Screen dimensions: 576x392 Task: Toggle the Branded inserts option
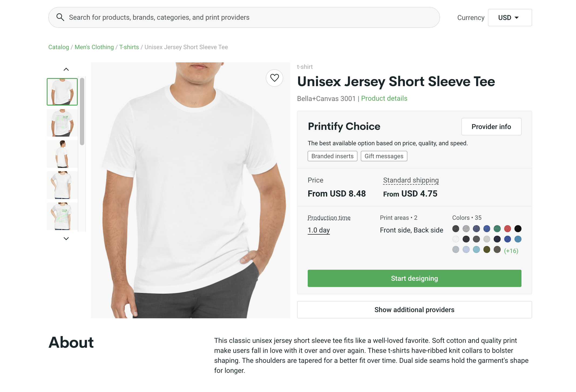click(x=332, y=156)
